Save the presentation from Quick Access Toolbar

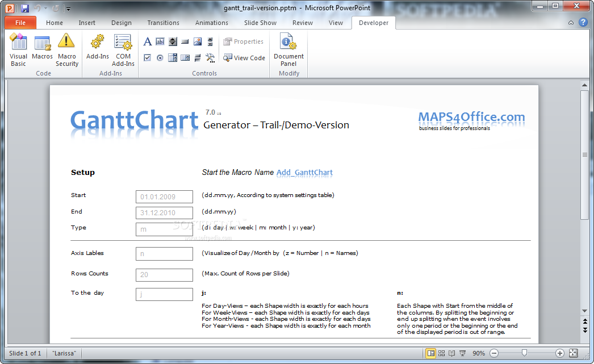click(x=25, y=8)
